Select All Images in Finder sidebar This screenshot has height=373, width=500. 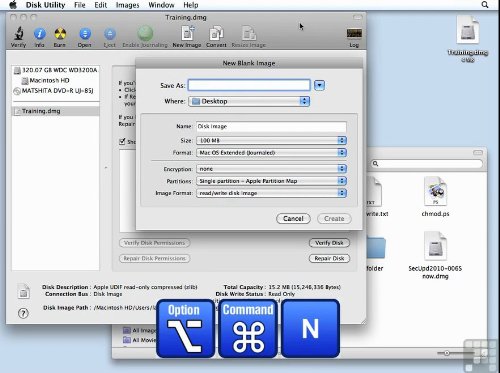[x=140, y=330]
